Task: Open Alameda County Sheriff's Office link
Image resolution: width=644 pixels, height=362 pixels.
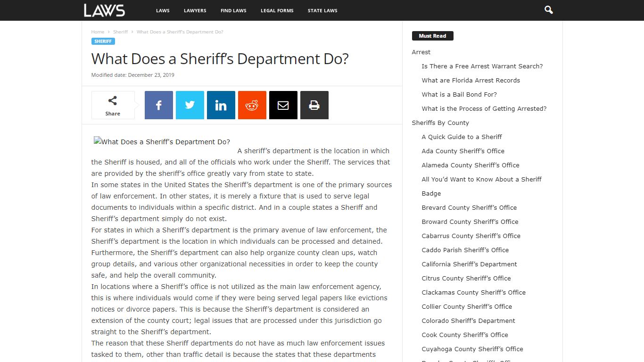Action: 471,165
